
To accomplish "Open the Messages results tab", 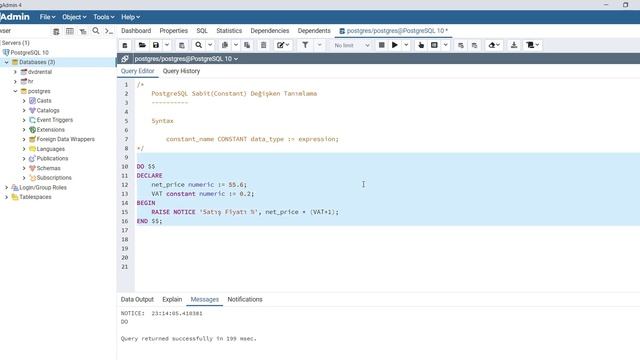I will (204, 299).
